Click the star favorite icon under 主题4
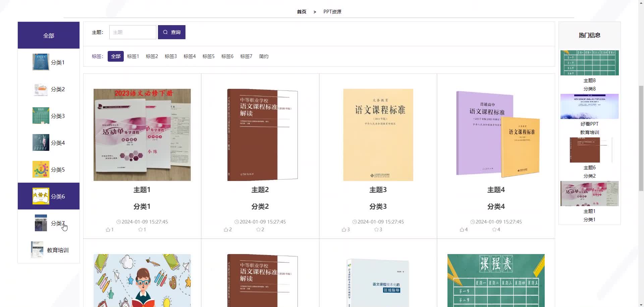 (x=494, y=230)
